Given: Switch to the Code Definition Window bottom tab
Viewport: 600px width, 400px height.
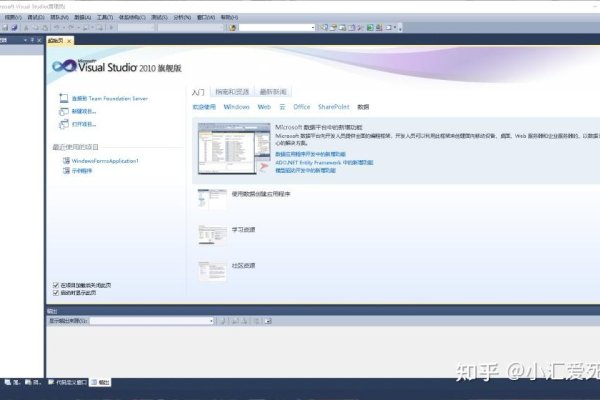Looking at the screenshot, I should (67, 382).
